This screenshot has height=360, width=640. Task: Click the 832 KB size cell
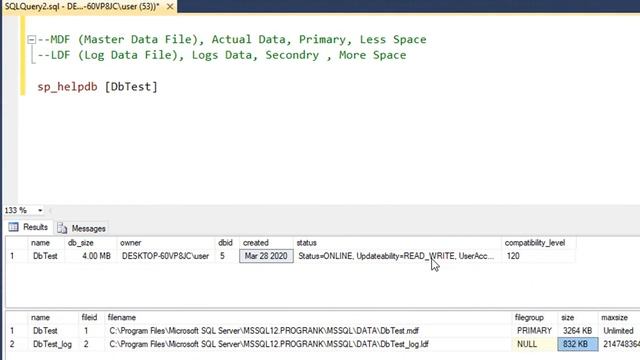[578, 344]
